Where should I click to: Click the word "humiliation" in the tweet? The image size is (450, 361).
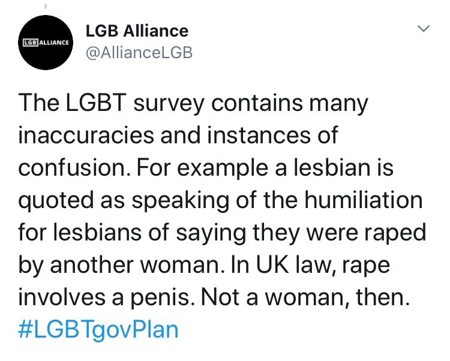point(363,199)
